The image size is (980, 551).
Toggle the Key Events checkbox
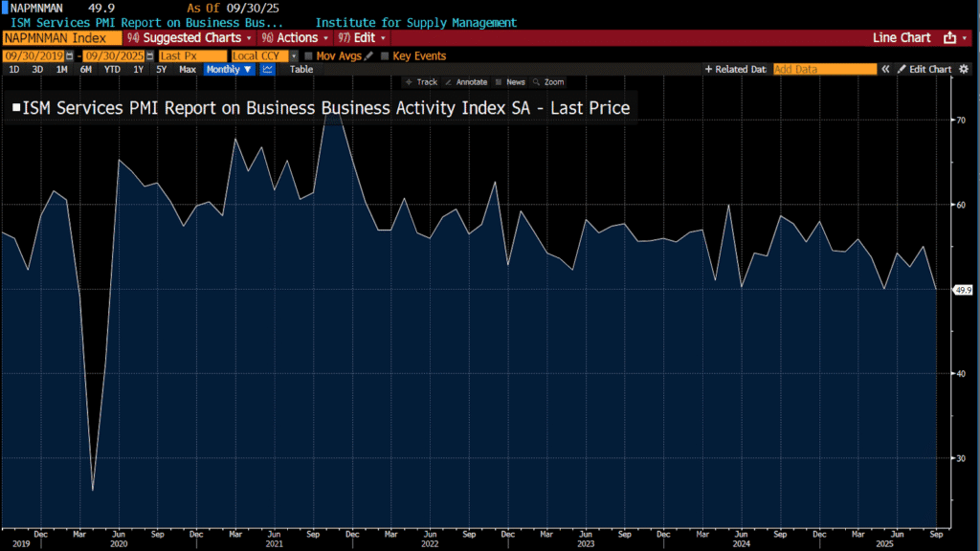point(385,56)
